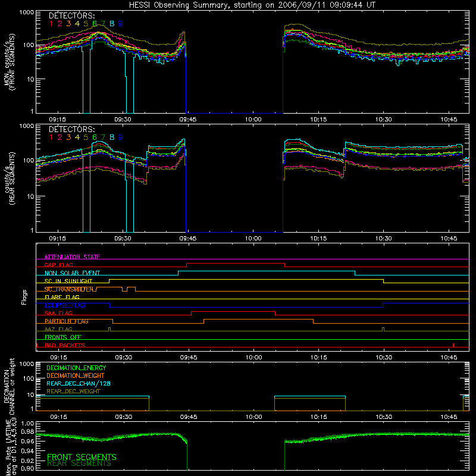Click the ATTENUATOR_STATE flag label
The image size is (476, 476).
72,257
